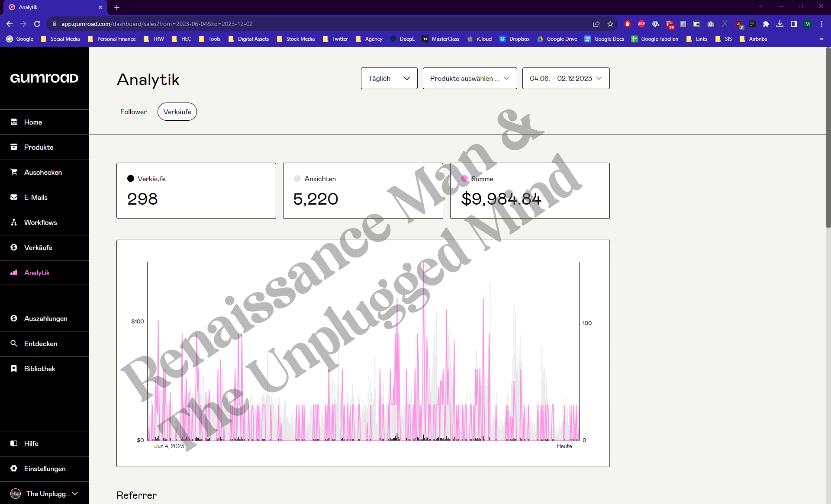Open the Täglich interval dropdown
The image size is (831, 504).
[389, 78]
